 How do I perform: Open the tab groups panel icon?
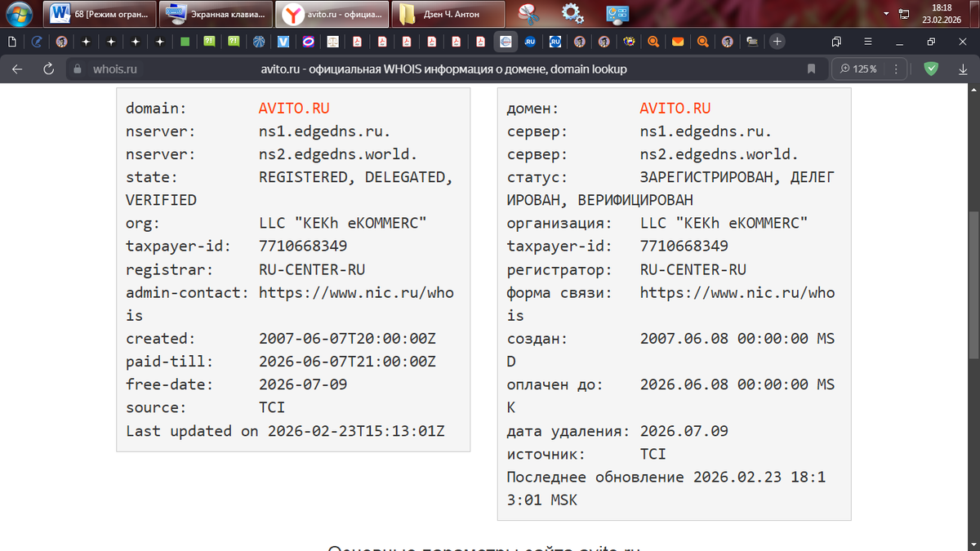pos(836,41)
